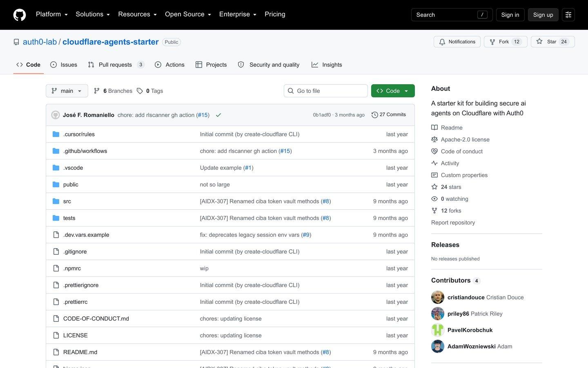
Task: Open the main branch selector dropdown
Action: (67, 91)
